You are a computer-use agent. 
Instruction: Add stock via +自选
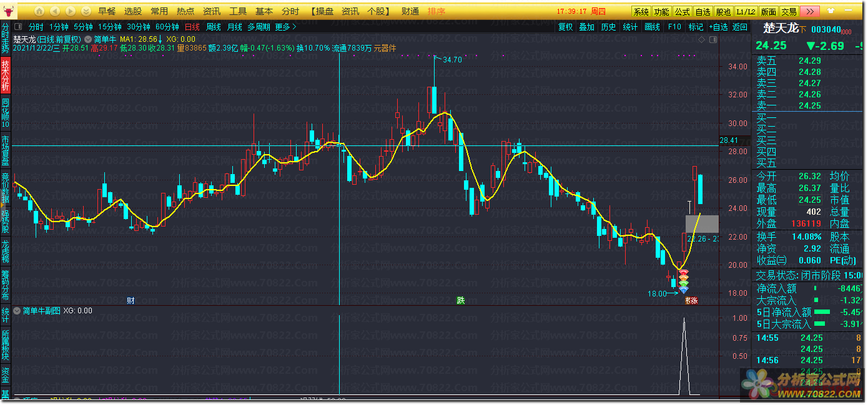coord(718,27)
